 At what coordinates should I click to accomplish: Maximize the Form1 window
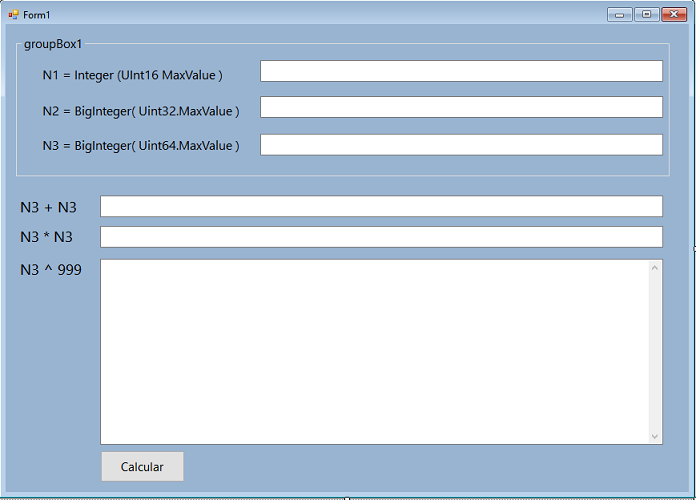(647, 15)
